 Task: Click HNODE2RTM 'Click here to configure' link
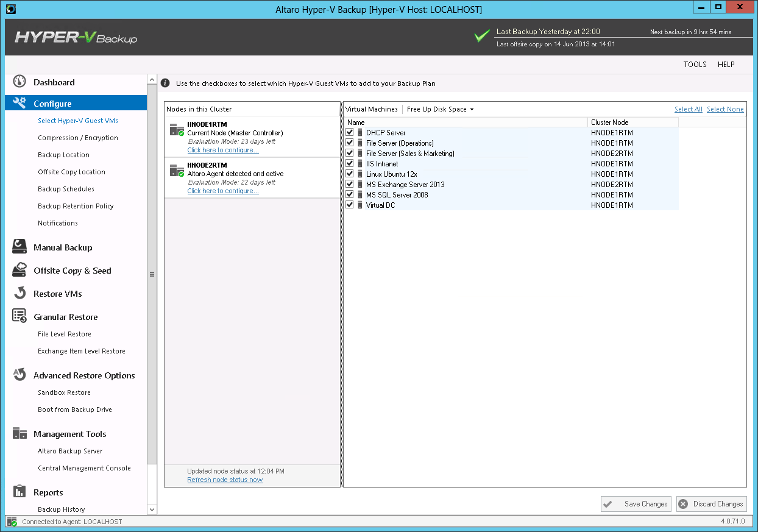tap(223, 191)
